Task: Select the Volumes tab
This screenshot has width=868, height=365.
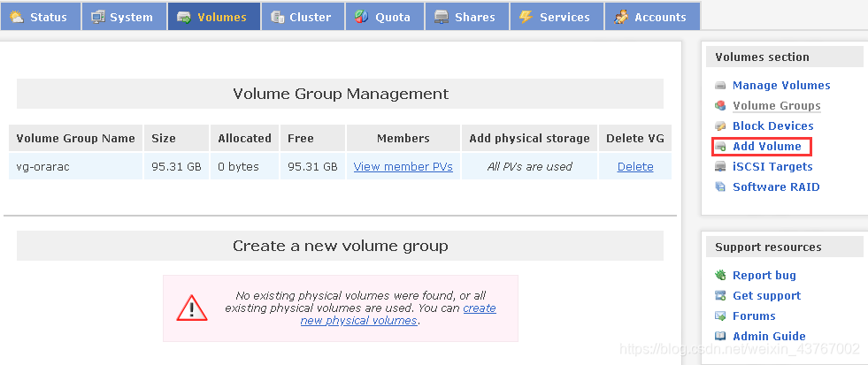Action: pos(213,17)
